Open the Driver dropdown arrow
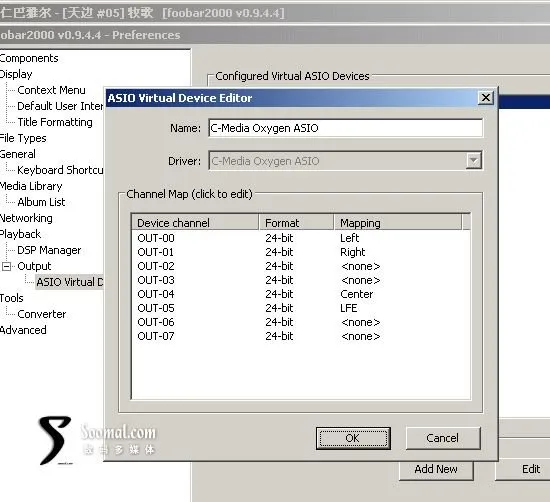This screenshot has width=550, height=502. click(474, 161)
